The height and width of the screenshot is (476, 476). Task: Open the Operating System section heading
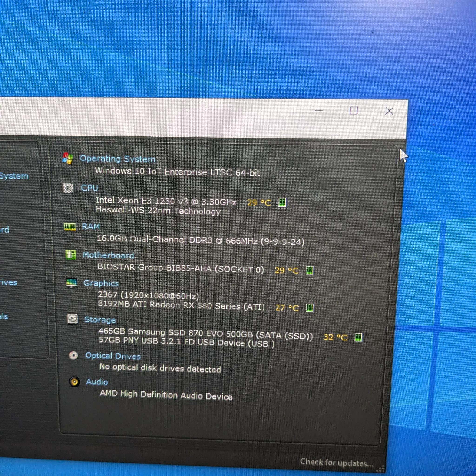(118, 159)
